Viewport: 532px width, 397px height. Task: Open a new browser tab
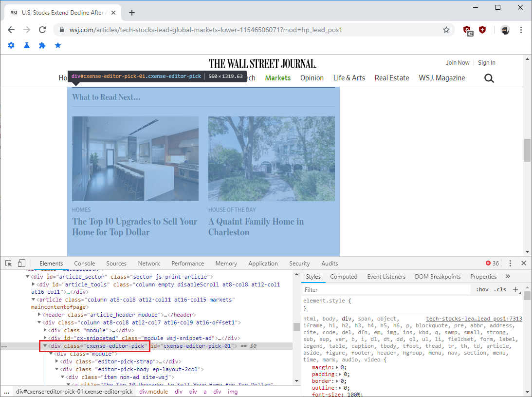pyautogui.click(x=132, y=13)
